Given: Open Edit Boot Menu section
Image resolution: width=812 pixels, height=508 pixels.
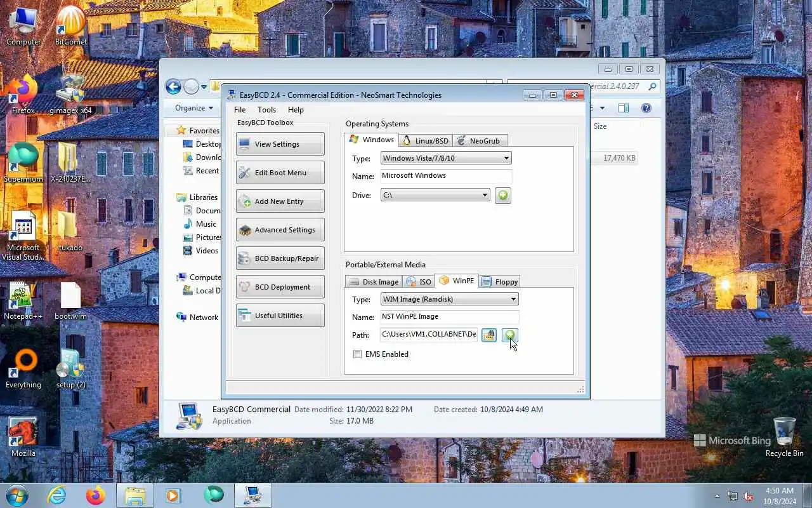Looking at the screenshot, I should coord(280,173).
